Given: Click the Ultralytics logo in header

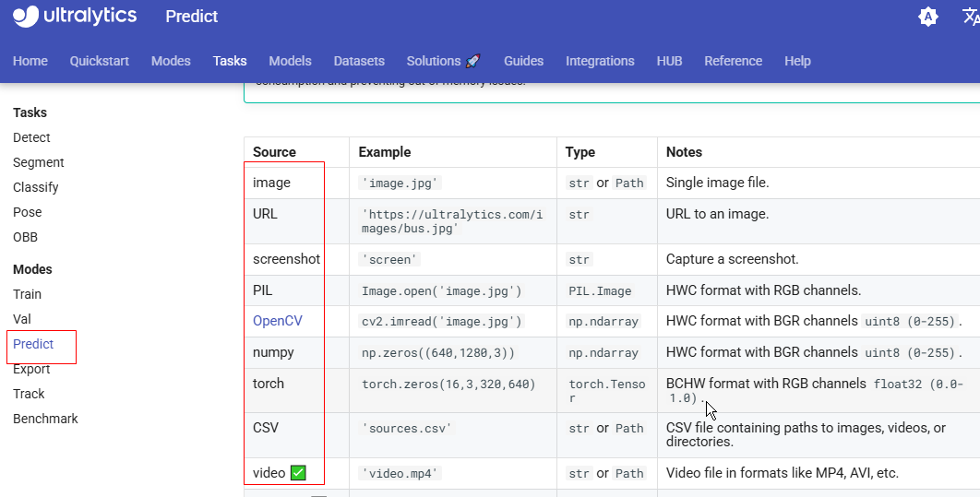Looking at the screenshot, I should pyautogui.click(x=75, y=17).
